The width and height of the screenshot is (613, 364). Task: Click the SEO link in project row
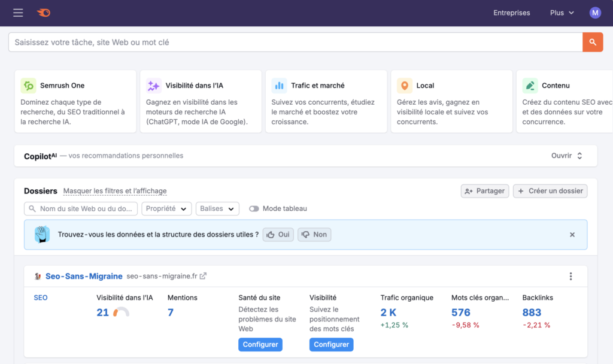tap(41, 298)
